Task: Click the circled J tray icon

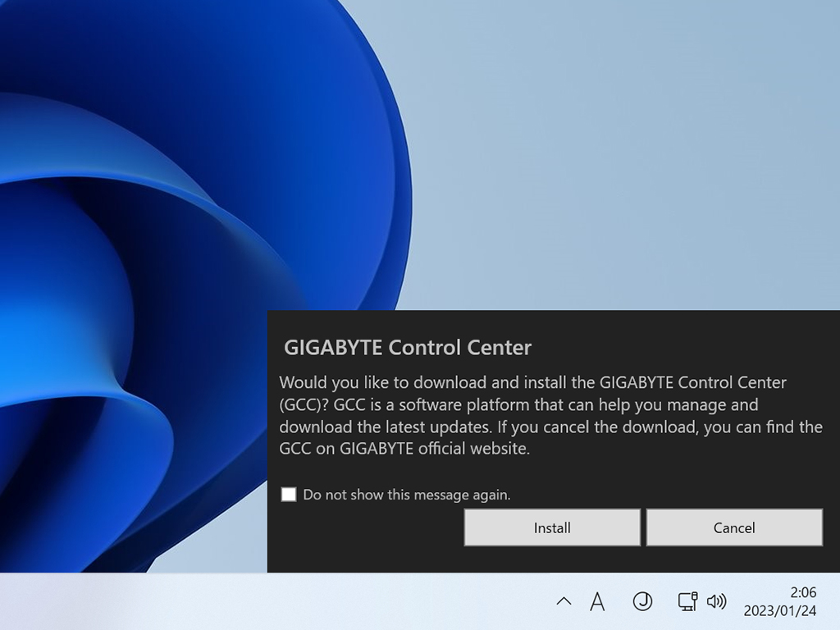Action: point(642,601)
